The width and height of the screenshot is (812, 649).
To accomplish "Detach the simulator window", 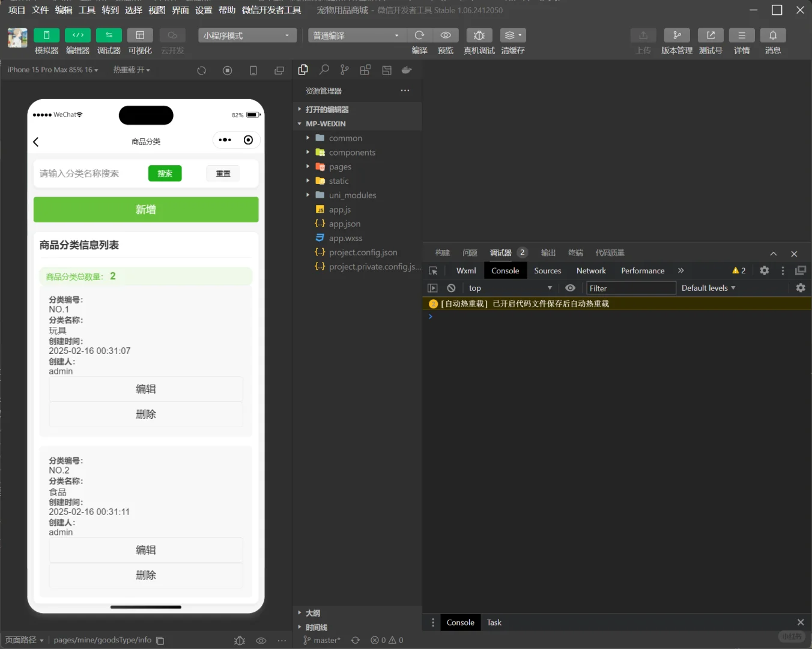I will (x=279, y=70).
